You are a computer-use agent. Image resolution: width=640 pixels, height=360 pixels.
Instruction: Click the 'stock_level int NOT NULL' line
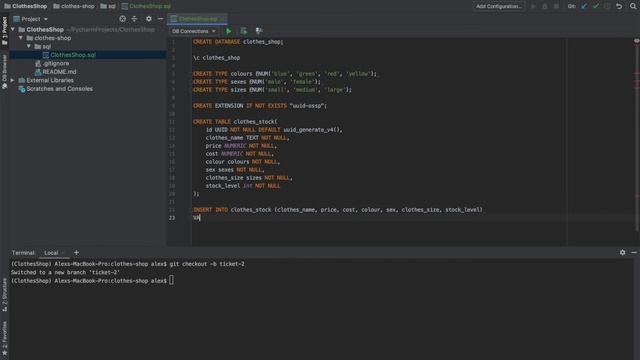[243, 186]
